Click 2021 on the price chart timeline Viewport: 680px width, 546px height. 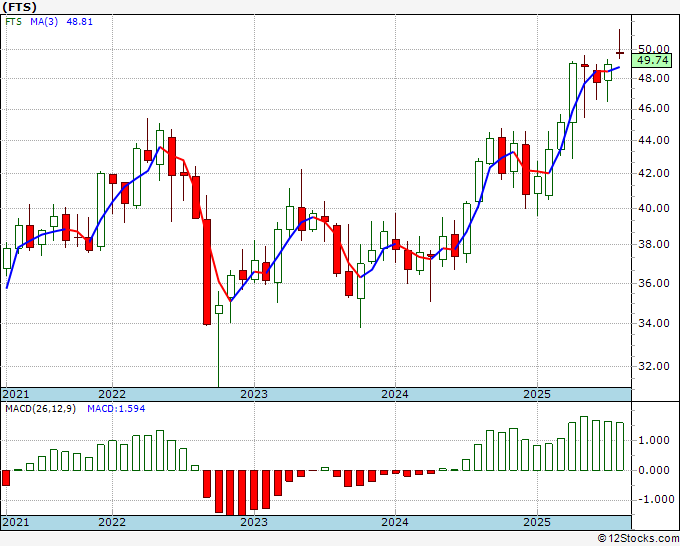[x=16, y=394]
